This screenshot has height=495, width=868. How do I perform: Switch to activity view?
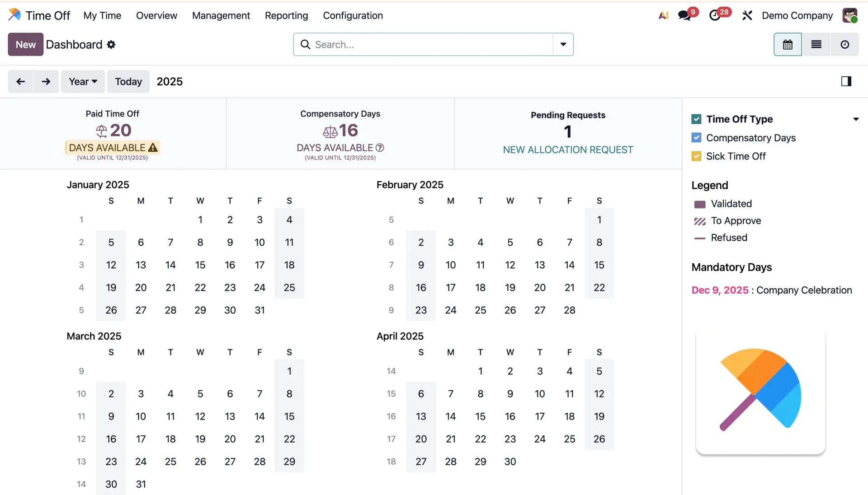844,44
